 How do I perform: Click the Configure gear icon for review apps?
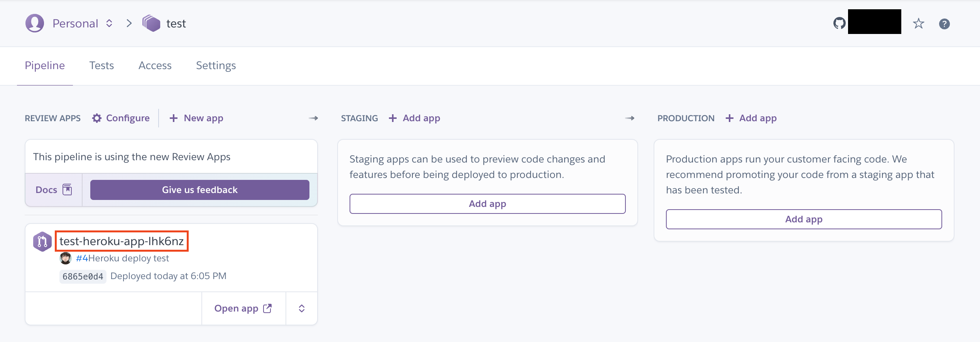97,118
